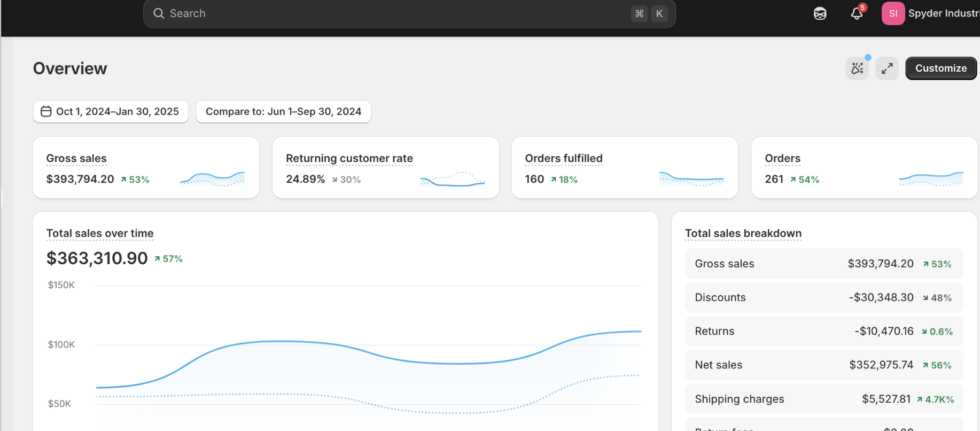Click the Orders fulfilled sparkline chart

point(691,179)
